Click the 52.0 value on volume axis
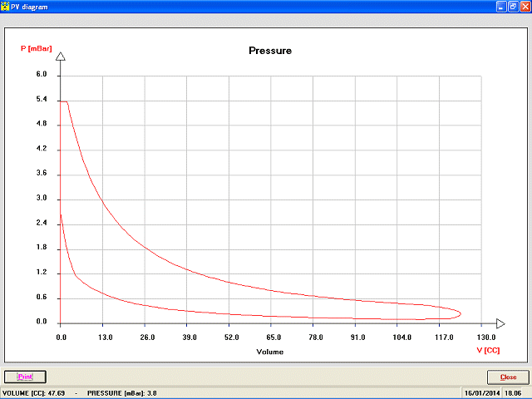 tap(231, 337)
